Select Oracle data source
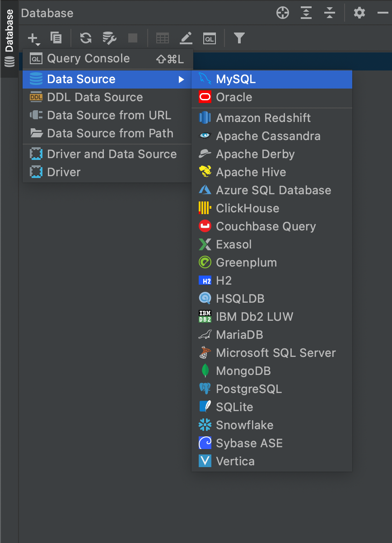The height and width of the screenshot is (543, 392). click(272, 97)
